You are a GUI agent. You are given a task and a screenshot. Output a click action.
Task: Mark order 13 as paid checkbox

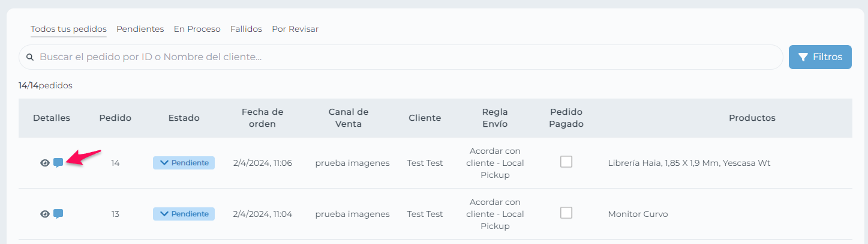566,213
